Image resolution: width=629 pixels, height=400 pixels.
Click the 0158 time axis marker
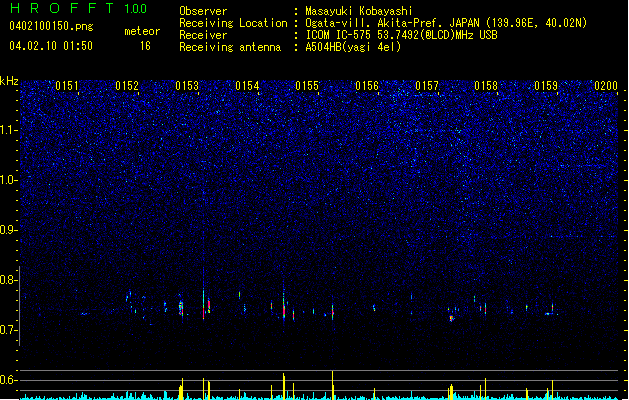point(486,86)
